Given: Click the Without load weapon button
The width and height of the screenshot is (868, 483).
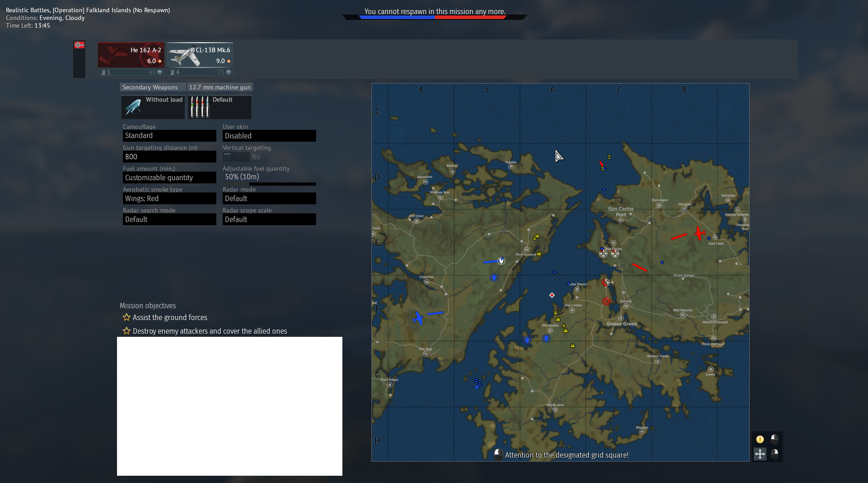Looking at the screenshot, I should click(x=153, y=107).
